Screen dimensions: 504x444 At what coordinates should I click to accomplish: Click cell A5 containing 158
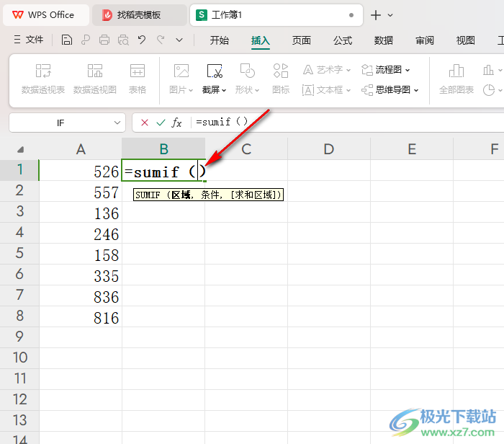pyautogui.click(x=81, y=254)
